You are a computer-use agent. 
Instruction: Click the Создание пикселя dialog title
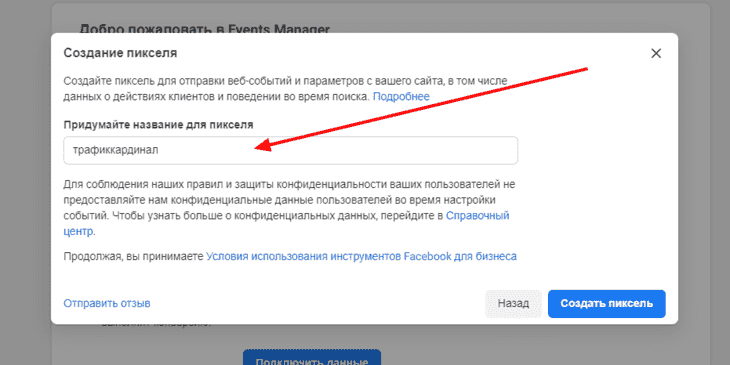click(x=120, y=53)
